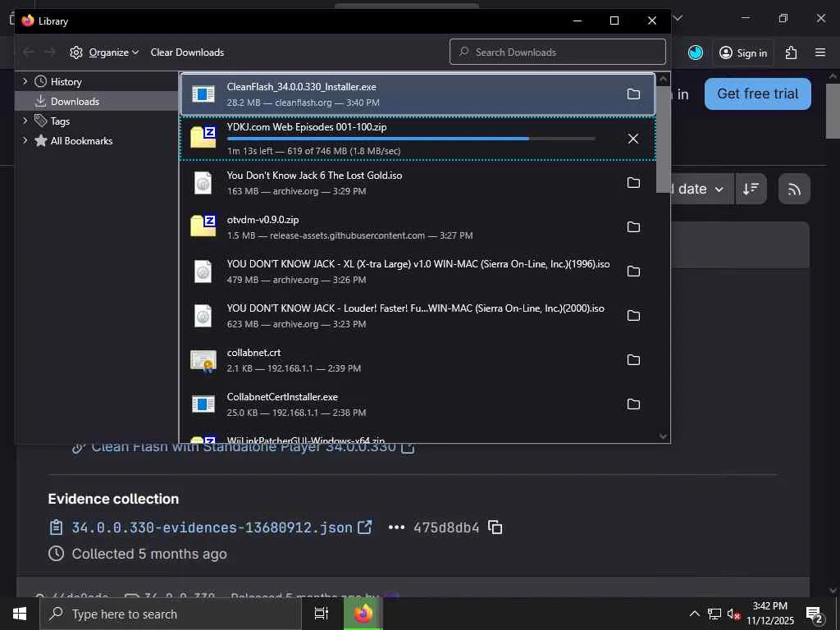Copy the 475d8db4 hash
Viewport: 840px width, 630px height.
pos(495,527)
